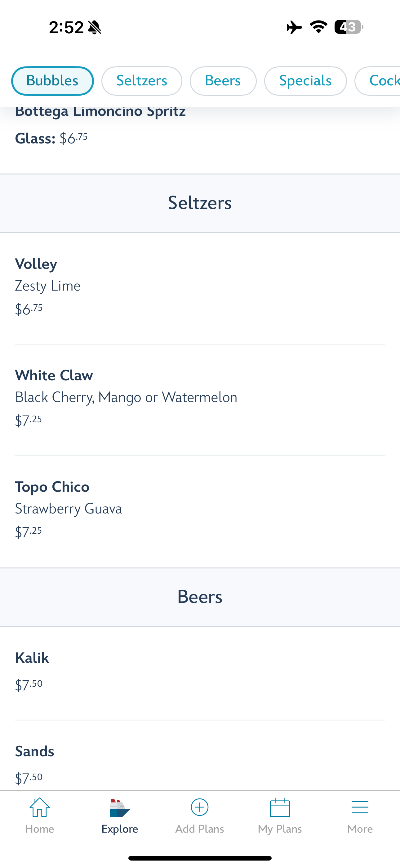The image size is (400, 868).
Task: Jump to the Beers category chip
Action: pos(223,81)
